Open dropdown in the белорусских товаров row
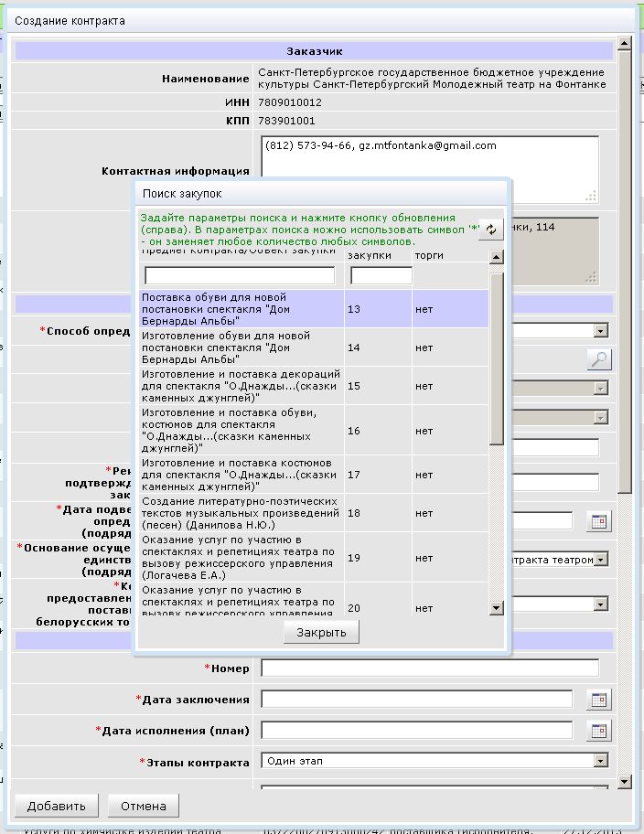The width and height of the screenshot is (644, 834). [600, 604]
